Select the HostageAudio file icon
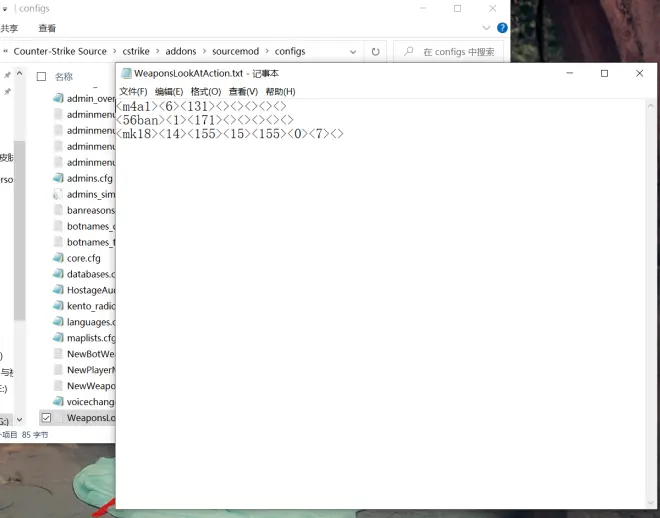Screen dimensions: 660x518 [x=58, y=290]
